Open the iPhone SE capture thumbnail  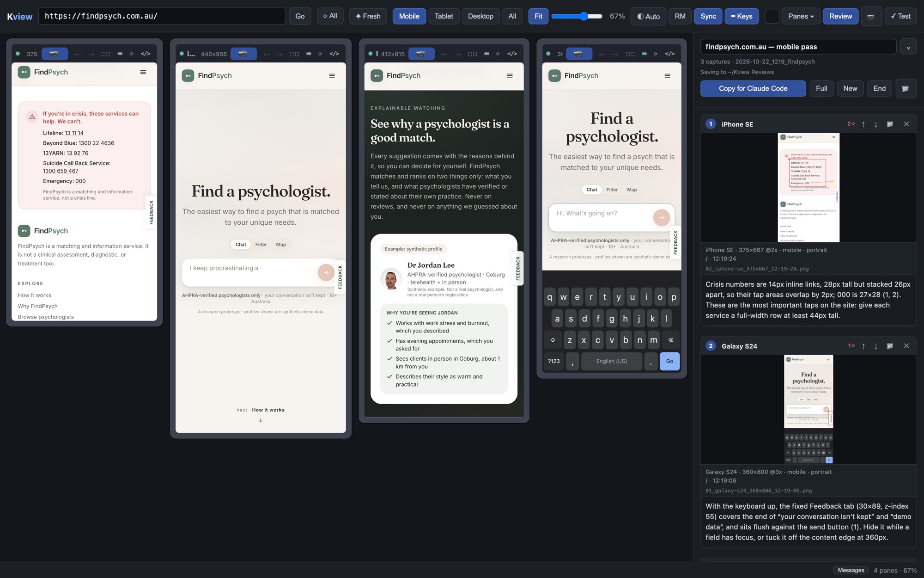pos(808,188)
